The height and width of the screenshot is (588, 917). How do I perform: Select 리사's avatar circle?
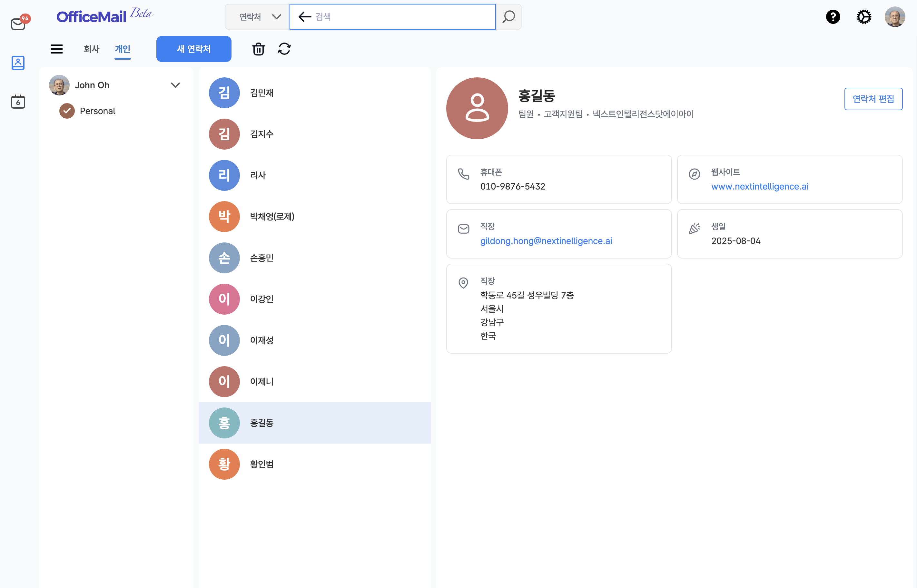coord(224,175)
